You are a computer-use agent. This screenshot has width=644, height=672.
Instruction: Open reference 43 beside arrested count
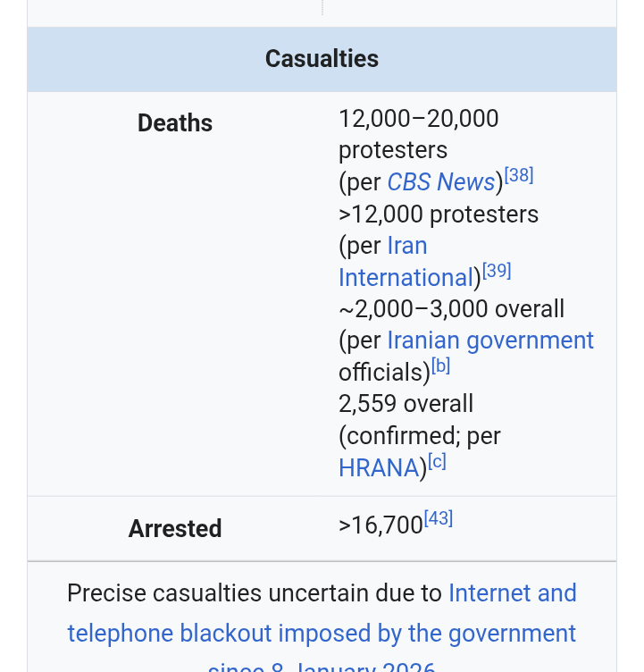(x=439, y=519)
